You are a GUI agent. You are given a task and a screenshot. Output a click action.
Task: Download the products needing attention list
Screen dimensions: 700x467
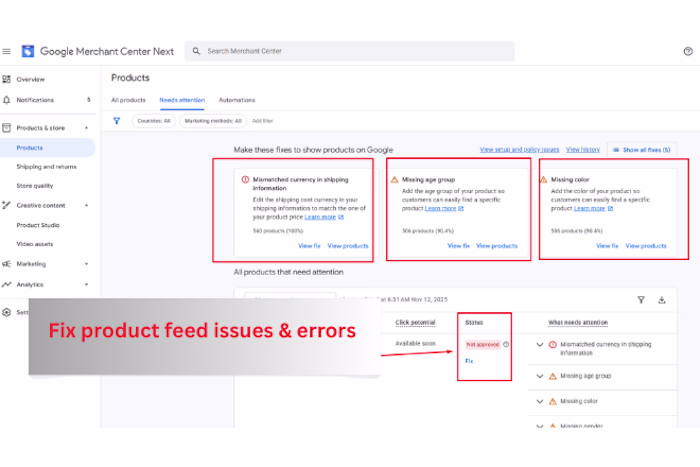coord(662,300)
